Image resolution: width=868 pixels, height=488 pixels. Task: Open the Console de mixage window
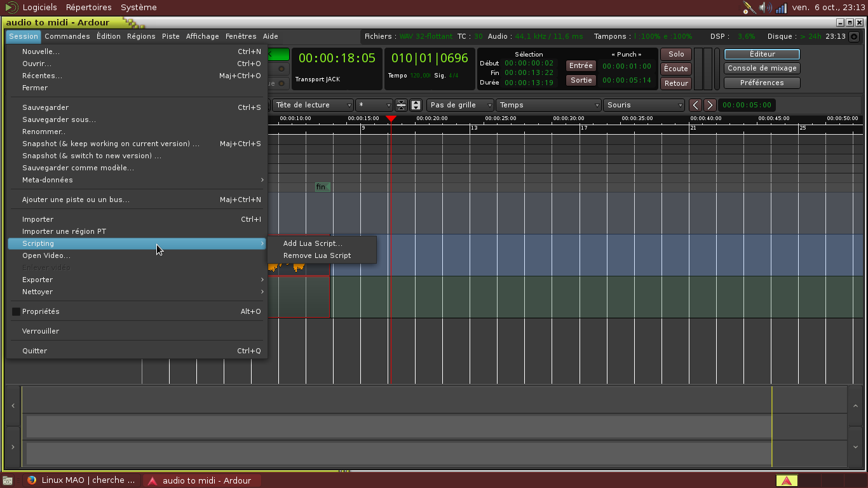[762, 69]
